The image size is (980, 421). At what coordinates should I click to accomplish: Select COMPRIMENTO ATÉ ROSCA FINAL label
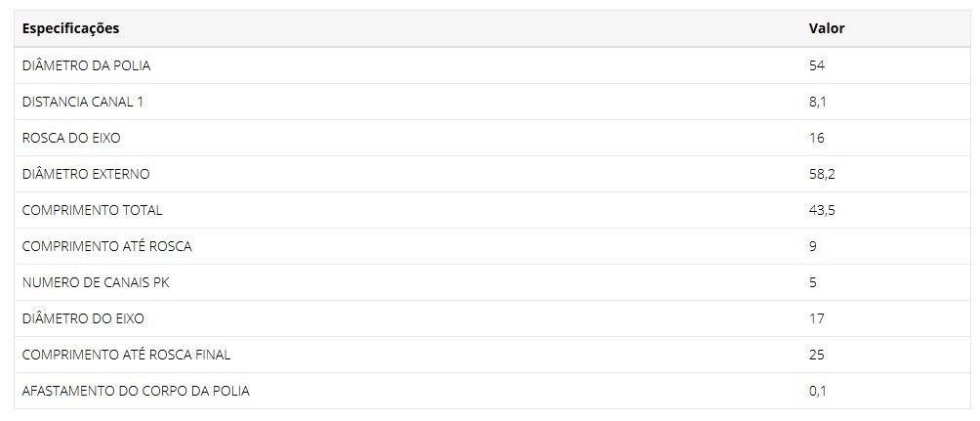point(126,355)
